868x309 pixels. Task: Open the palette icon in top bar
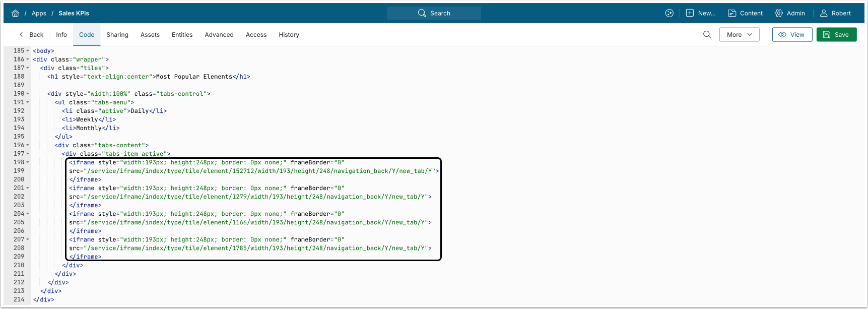(669, 13)
